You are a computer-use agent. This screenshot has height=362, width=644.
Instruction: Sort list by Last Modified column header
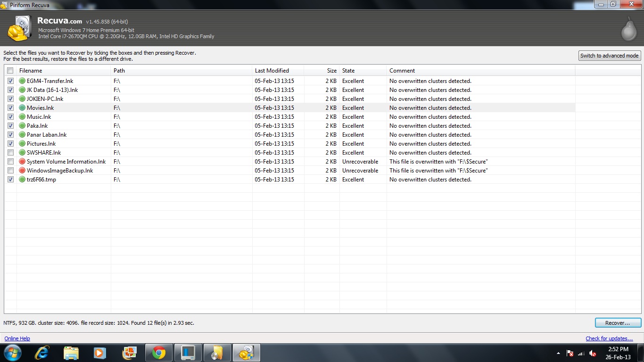click(278, 71)
